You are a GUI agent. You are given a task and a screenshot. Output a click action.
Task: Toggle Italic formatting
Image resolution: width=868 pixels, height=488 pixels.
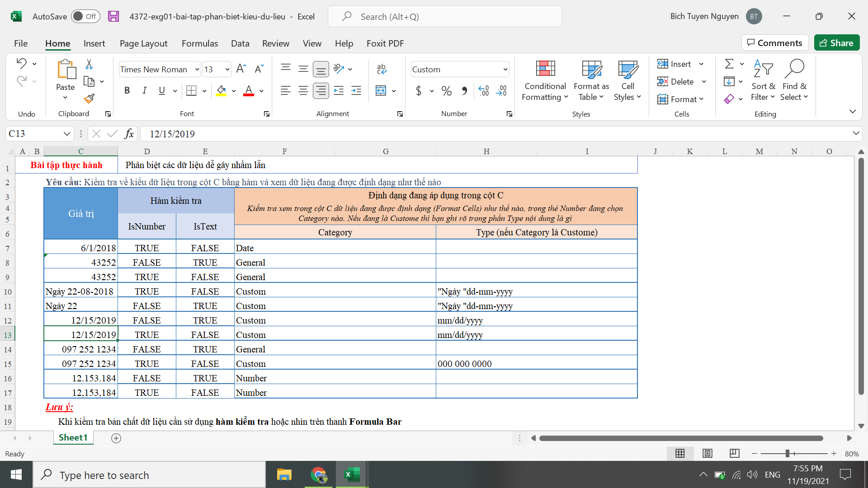144,91
